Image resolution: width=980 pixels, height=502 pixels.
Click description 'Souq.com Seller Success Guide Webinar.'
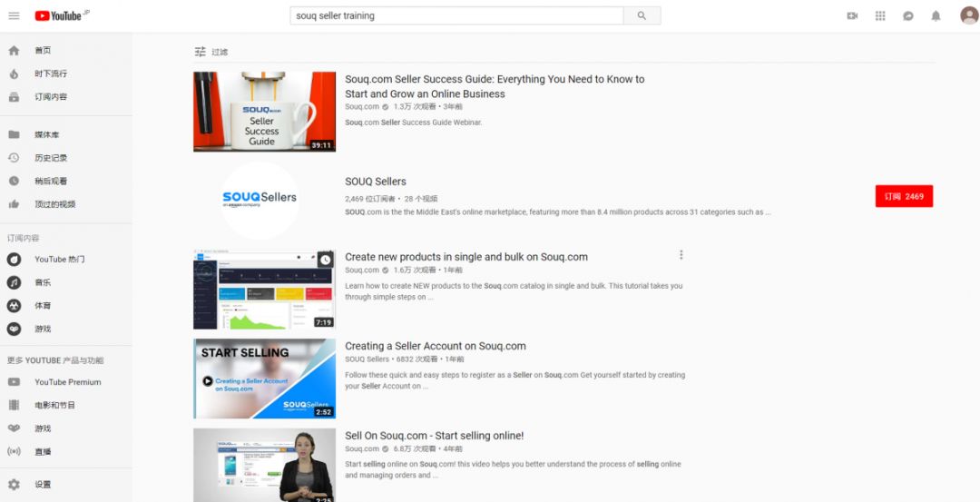pyautogui.click(x=413, y=123)
